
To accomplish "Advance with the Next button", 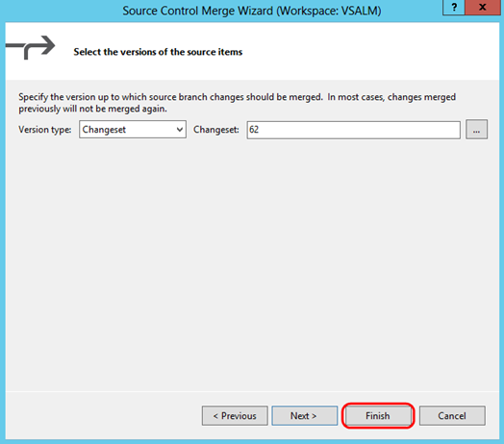I will (x=304, y=416).
